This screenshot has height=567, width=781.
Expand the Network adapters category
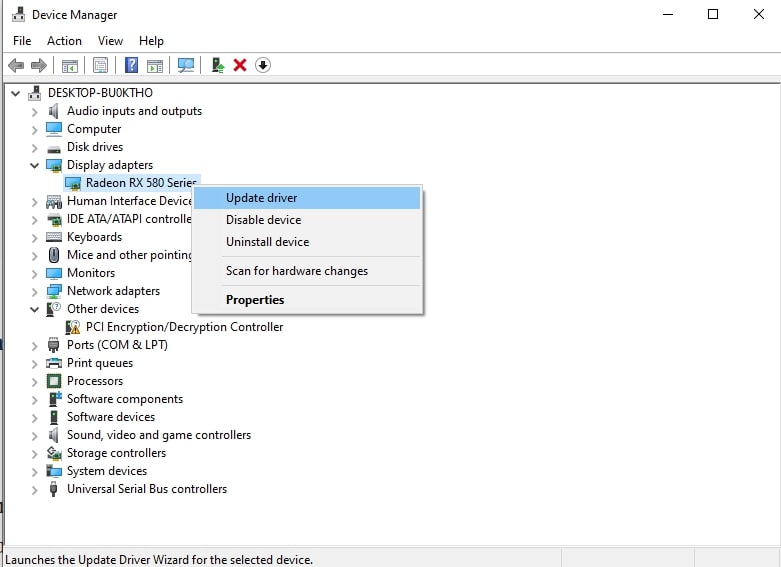35,291
